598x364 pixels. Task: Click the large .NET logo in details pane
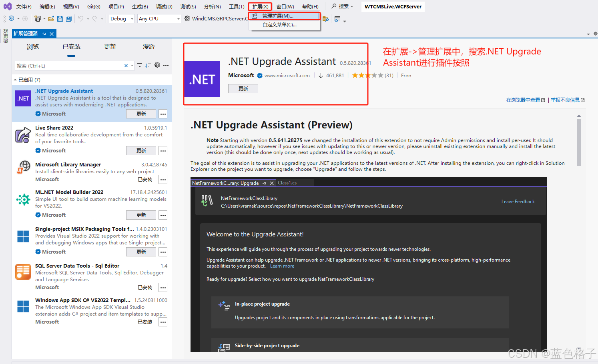tap(202, 79)
